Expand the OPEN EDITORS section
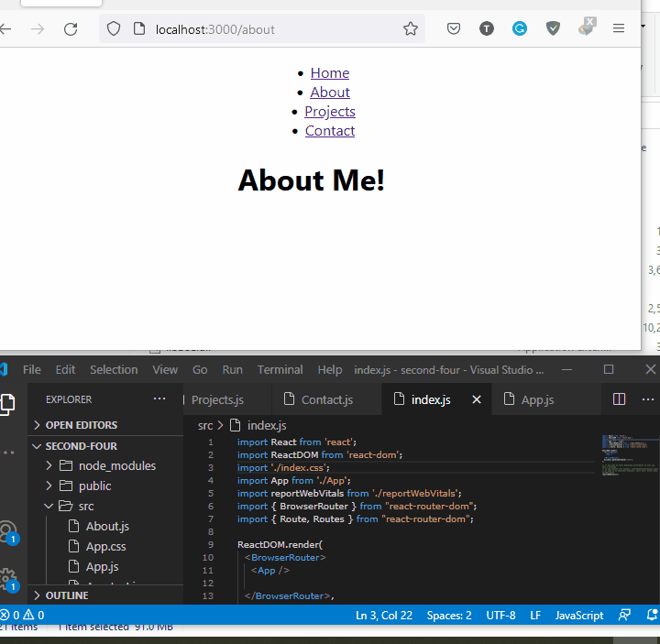Image resolution: width=660 pixels, height=644 pixels. pos(105,425)
